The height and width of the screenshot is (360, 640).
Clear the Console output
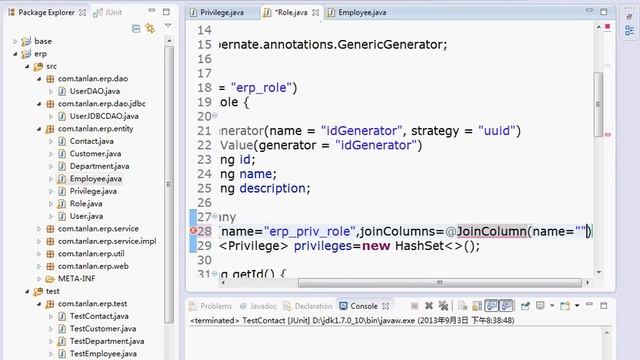pyautogui.click(x=462, y=306)
